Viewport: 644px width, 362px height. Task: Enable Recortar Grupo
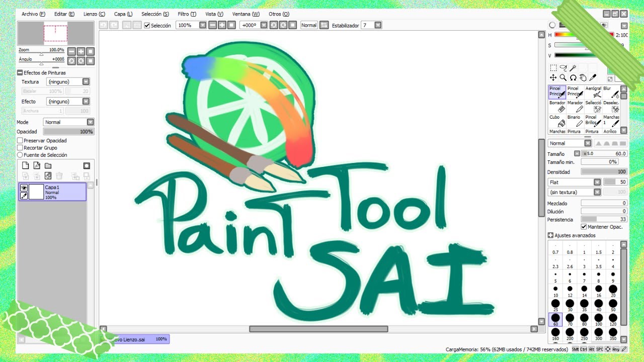tap(20, 148)
